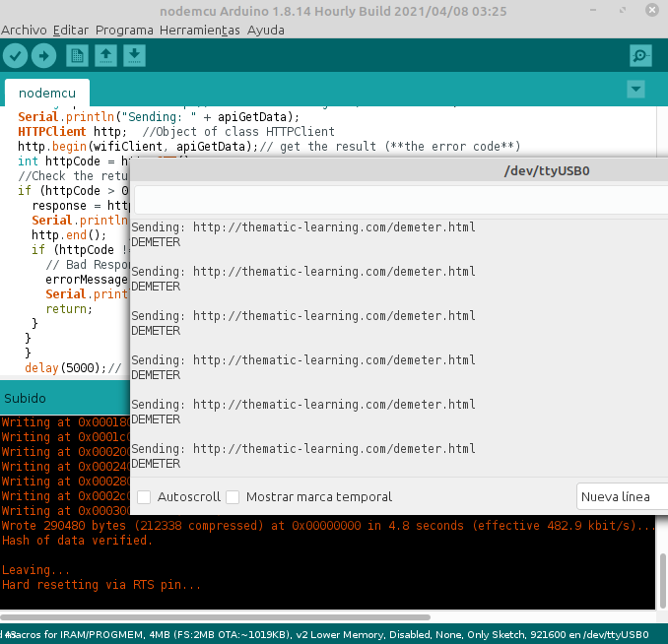The height and width of the screenshot is (644, 668).
Task: Open the Programa menu
Action: pyautogui.click(x=124, y=30)
